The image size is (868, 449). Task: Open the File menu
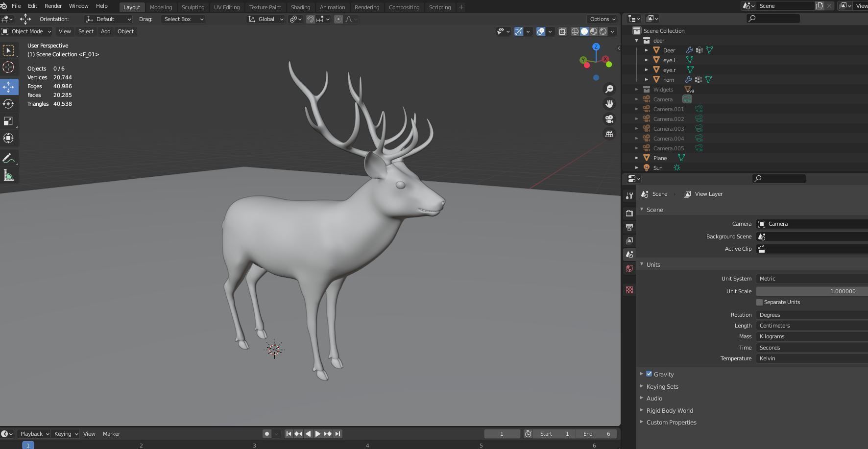click(16, 6)
